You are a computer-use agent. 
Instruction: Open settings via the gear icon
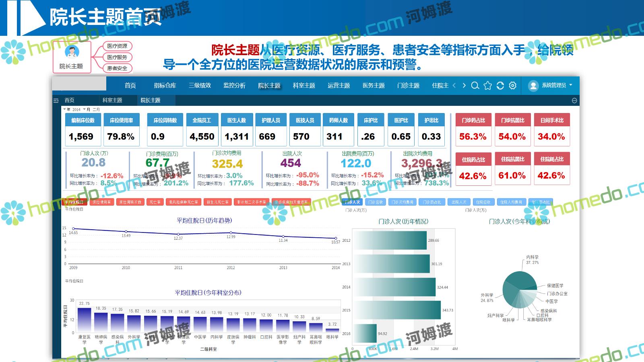(x=512, y=86)
